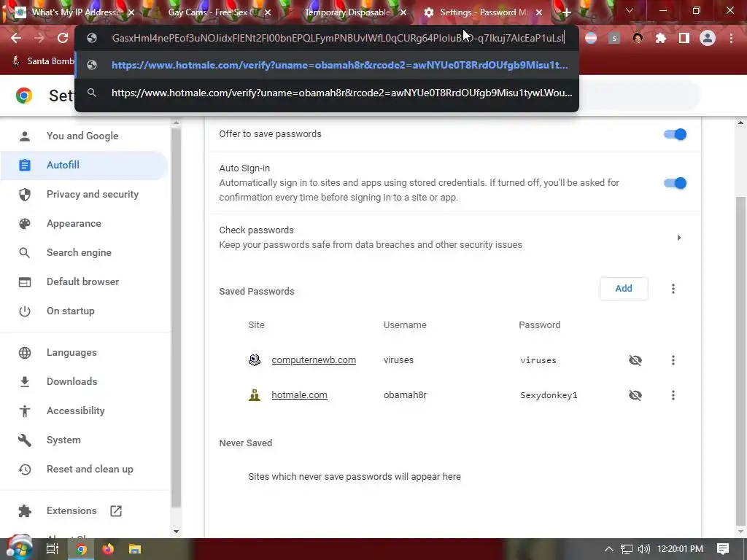Open File Explorer from taskbar

tap(135, 549)
